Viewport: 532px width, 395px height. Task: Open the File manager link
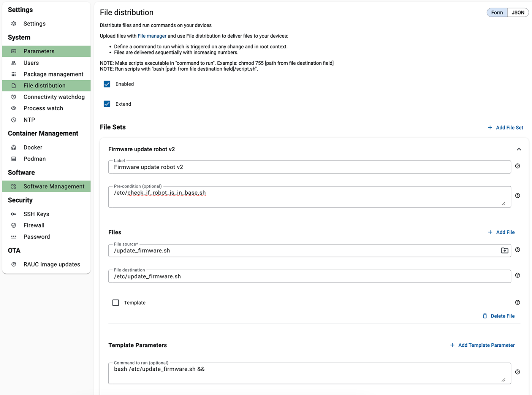click(152, 36)
